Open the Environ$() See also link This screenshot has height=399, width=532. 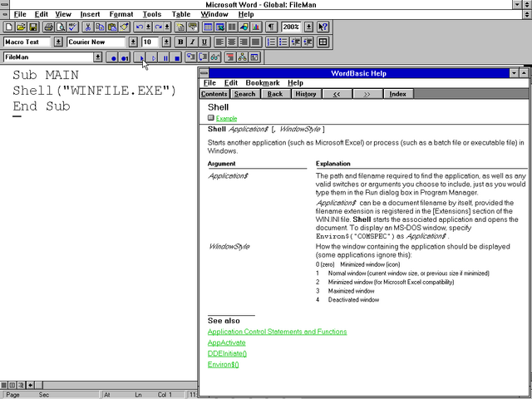[224, 365]
